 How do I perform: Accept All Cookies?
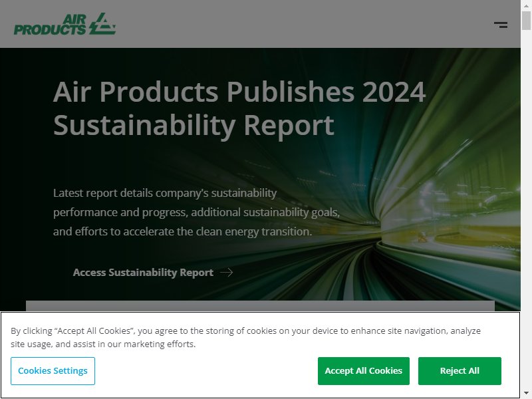coord(363,371)
